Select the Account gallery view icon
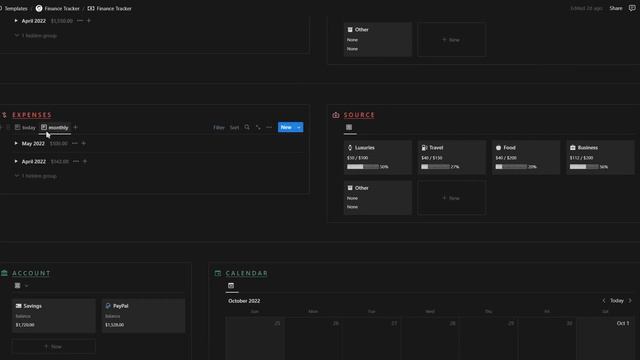The image size is (640, 360). coord(18,286)
